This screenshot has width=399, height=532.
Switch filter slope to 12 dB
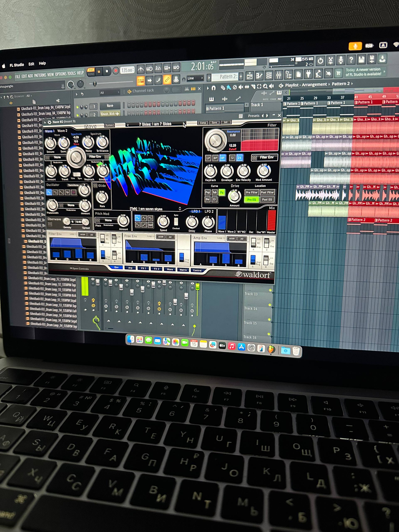tap(232, 158)
